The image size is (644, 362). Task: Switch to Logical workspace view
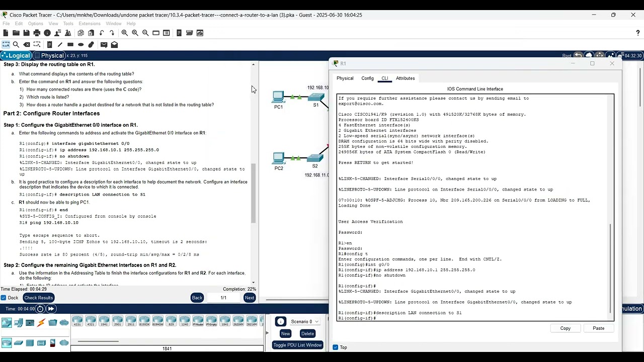(x=16, y=56)
